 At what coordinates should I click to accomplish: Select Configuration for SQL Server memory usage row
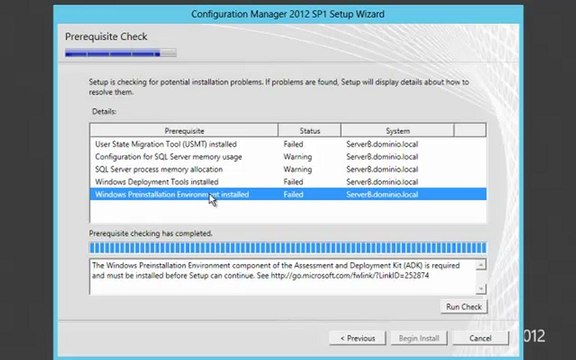click(288, 157)
